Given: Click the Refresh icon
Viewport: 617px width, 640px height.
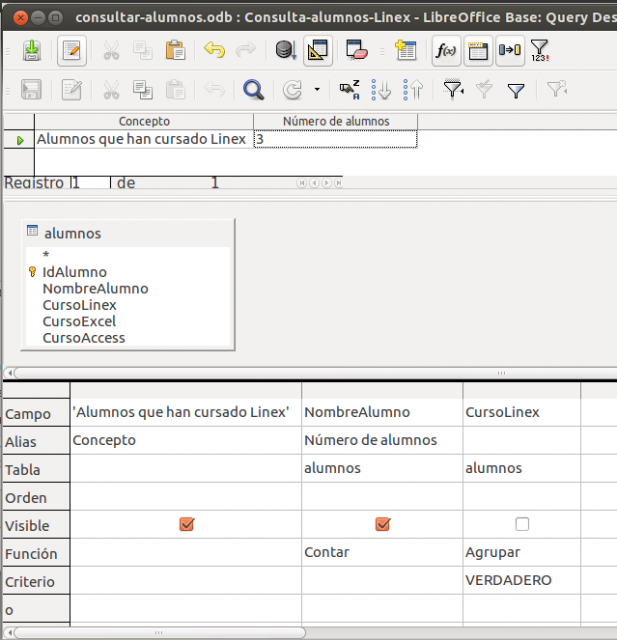Looking at the screenshot, I should 292,89.
